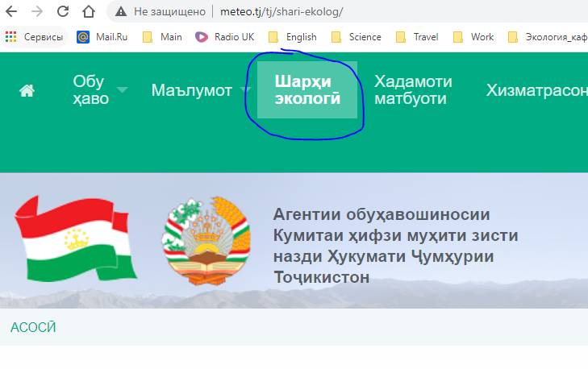This screenshot has width=588, height=369.
Task: Open the English bookmarks folder
Action: pyautogui.click(x=292, y=37)
